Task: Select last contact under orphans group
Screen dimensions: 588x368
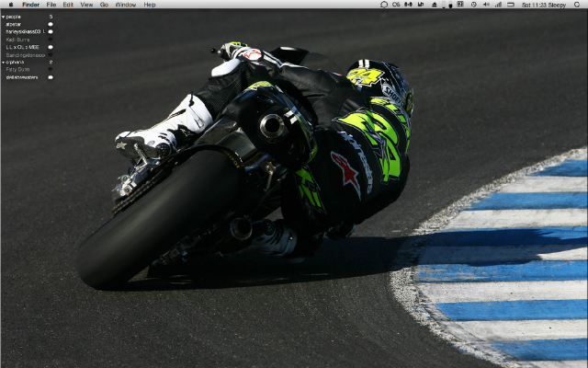Action: (x=22, y=77)
